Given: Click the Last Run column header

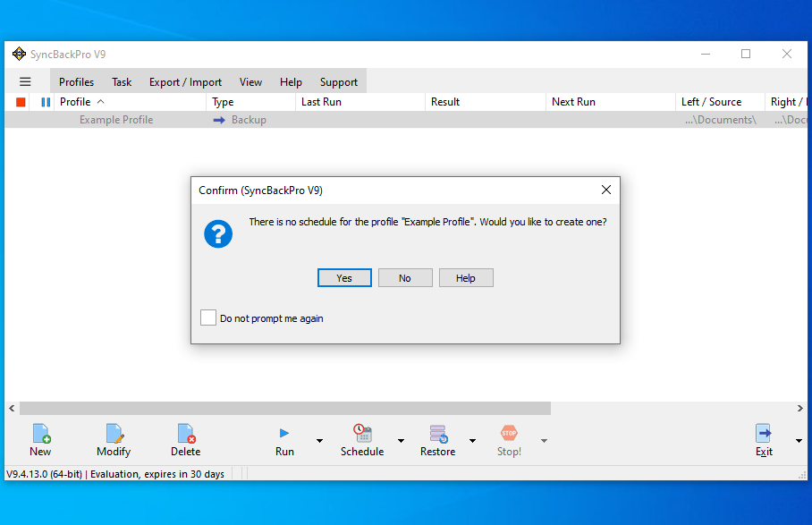Looking at the screenshot, I should 360,102.
